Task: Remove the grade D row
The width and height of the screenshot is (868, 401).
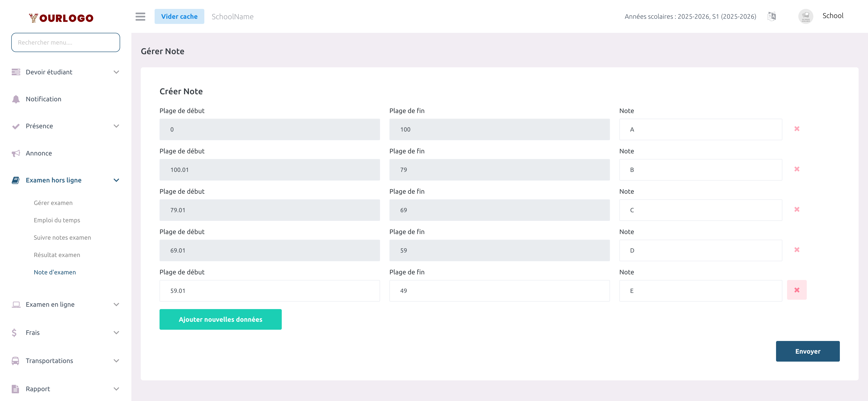Action: (796, 250)
